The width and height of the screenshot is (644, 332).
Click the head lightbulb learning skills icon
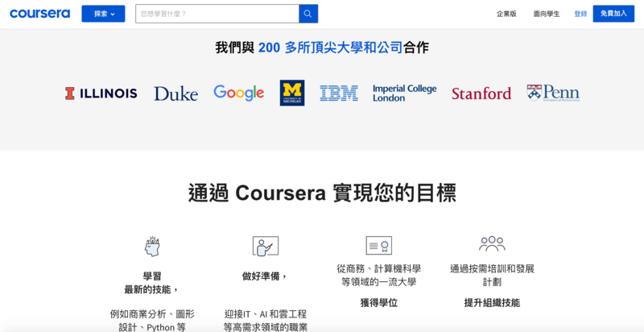[x=152, y=246]
